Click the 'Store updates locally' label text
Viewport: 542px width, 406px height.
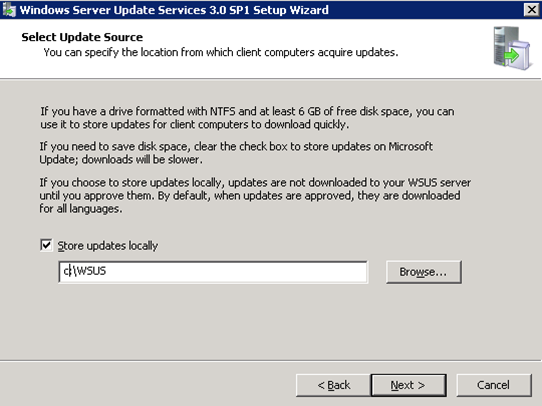pos(108,246)
